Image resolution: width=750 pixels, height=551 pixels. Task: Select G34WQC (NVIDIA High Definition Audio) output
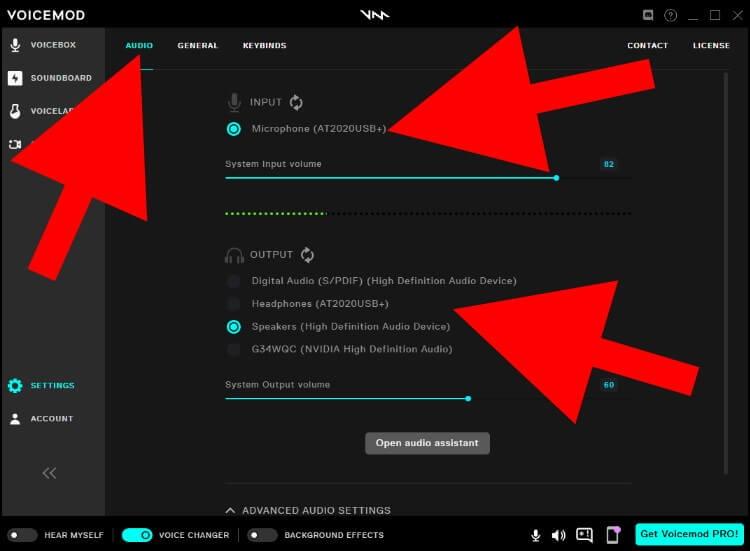234,350
